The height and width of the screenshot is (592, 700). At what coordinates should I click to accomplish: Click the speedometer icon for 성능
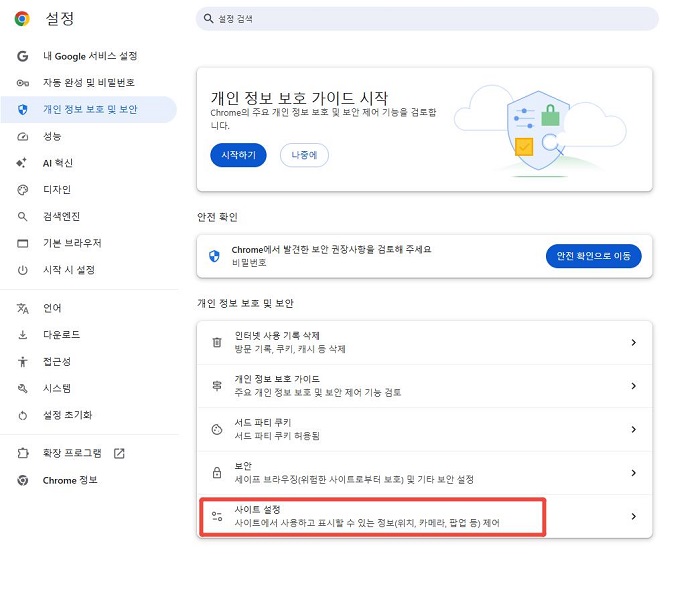pos(22,137)
